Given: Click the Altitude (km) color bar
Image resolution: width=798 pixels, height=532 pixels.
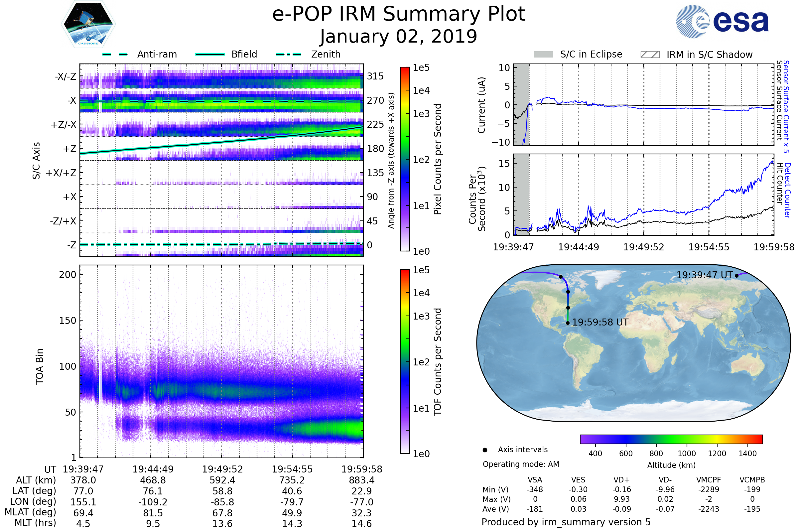Looking at the screenshot, I should coord(671,439).
